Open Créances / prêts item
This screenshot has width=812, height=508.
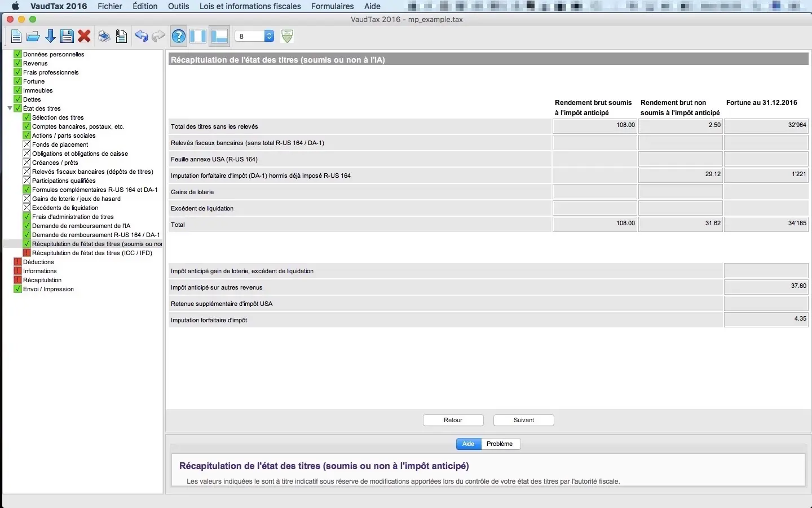coord(55,163)
